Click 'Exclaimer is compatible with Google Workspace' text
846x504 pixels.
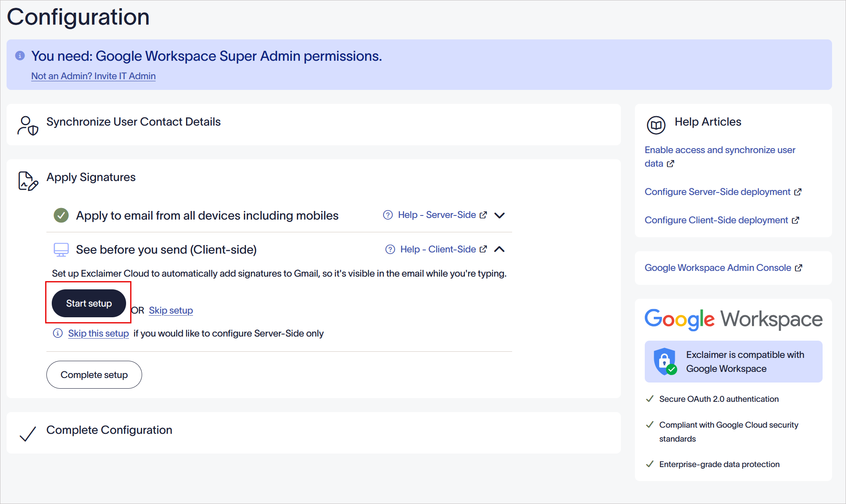click(745, 362)
